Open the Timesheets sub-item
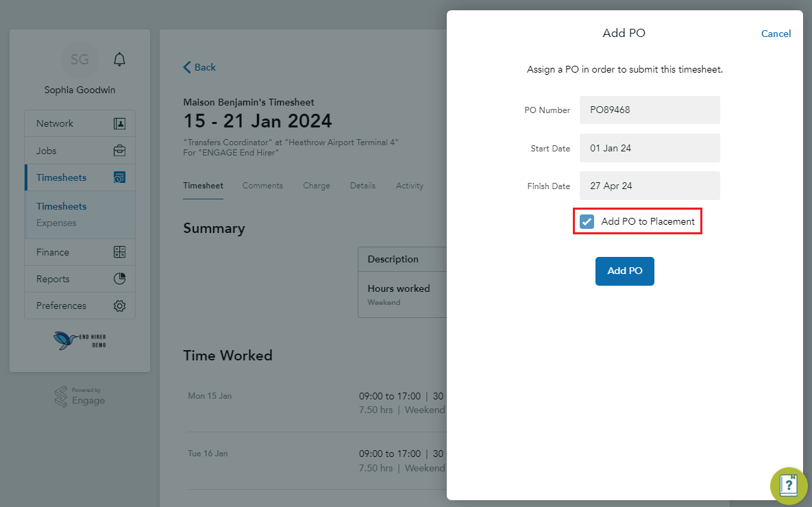The image size is (812, 507). [61, 206]
